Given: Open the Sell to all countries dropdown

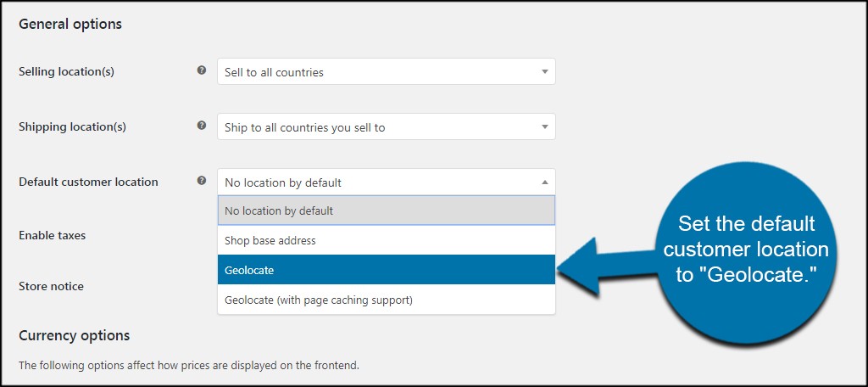Looking at the screenshot, I should click(387, 71).
